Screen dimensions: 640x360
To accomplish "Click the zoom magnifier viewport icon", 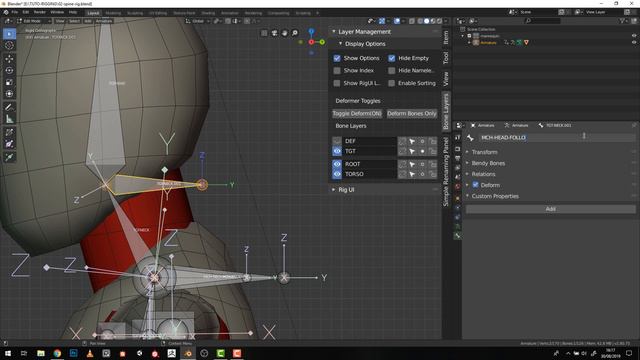I will 295,33.
